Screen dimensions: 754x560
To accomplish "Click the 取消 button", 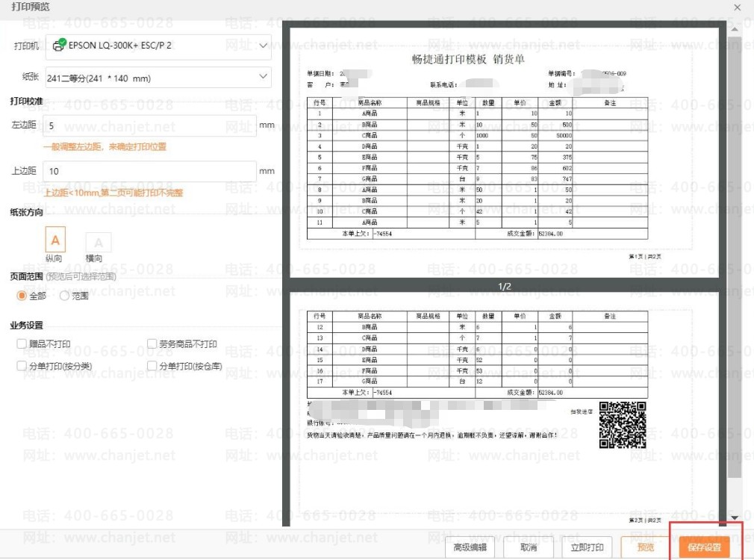I will 529,547.
